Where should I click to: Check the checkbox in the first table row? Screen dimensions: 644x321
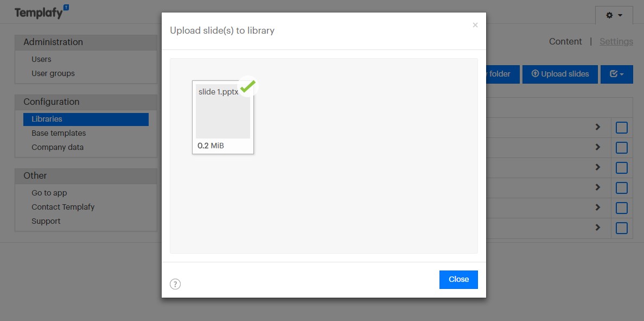point(621,127)
